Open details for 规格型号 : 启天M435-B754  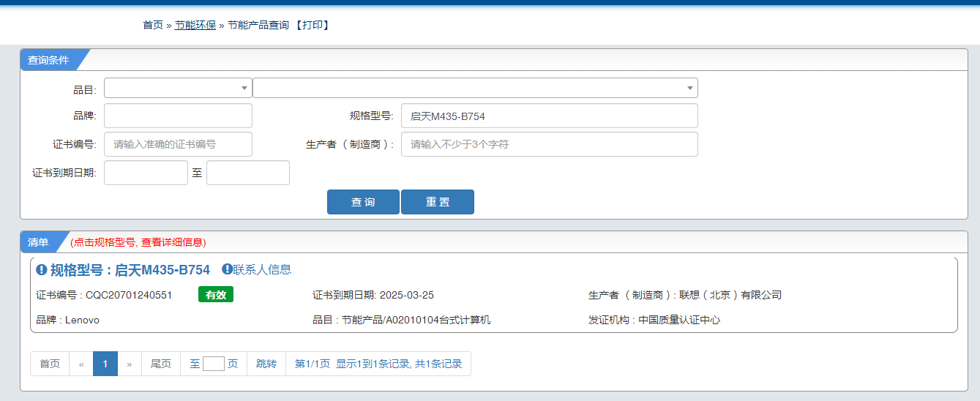pyautogui.click(x=130, y=269)
